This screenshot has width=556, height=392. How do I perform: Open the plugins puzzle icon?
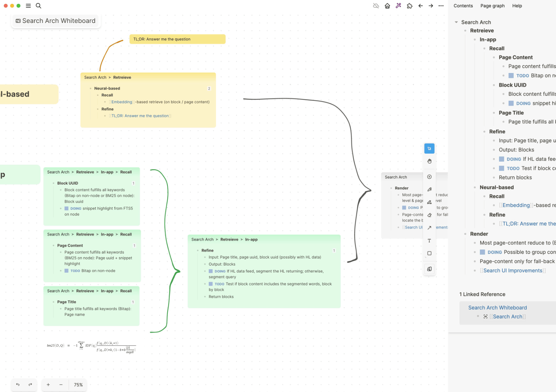point(410,6)
